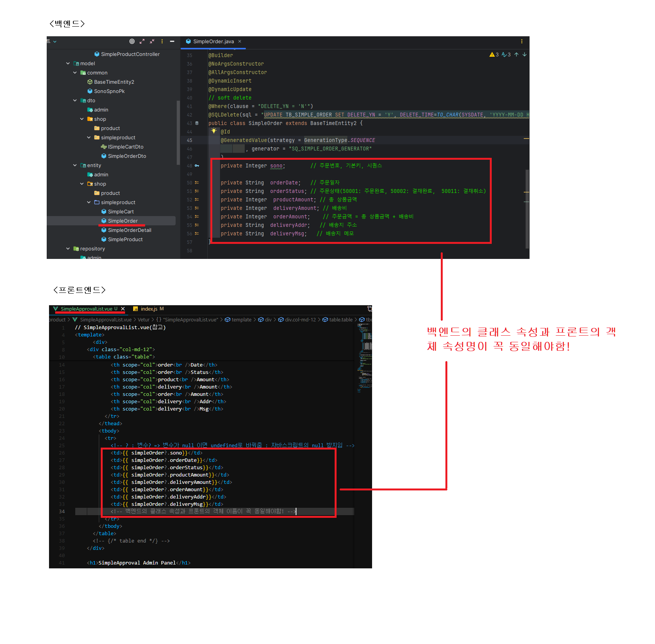The width and height of the screenshot is (655, 644).
Task: Open SimpleProduct entity class
Action: coord(122,239)
